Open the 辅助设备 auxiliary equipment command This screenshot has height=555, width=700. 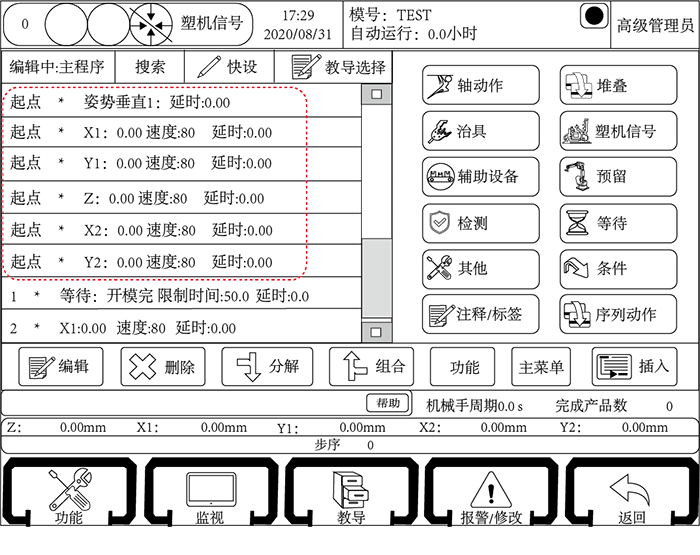click(480, 177)
